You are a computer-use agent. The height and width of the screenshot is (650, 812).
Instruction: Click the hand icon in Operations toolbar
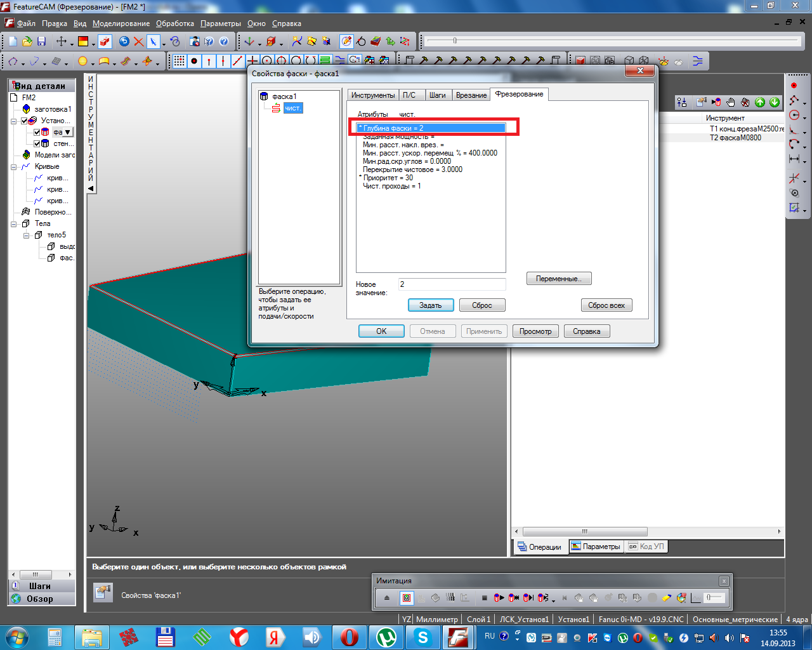(731, 102)
